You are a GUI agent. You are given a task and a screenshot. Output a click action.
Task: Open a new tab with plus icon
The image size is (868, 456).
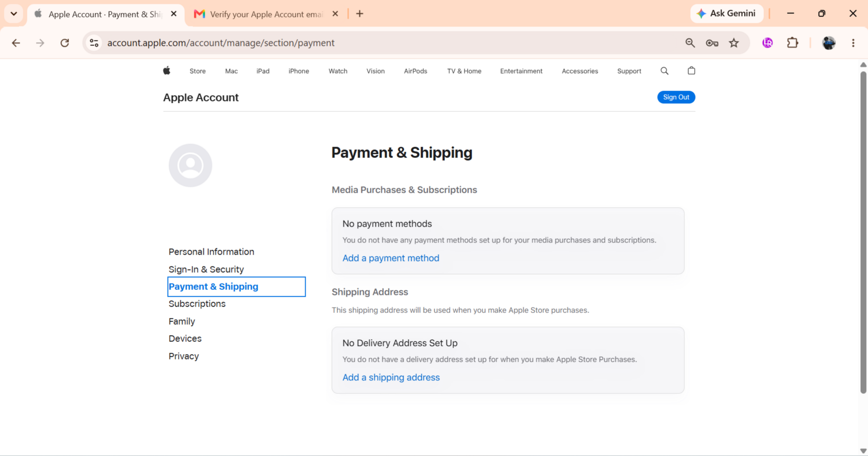pyautogui.click(x=360, y=14)
